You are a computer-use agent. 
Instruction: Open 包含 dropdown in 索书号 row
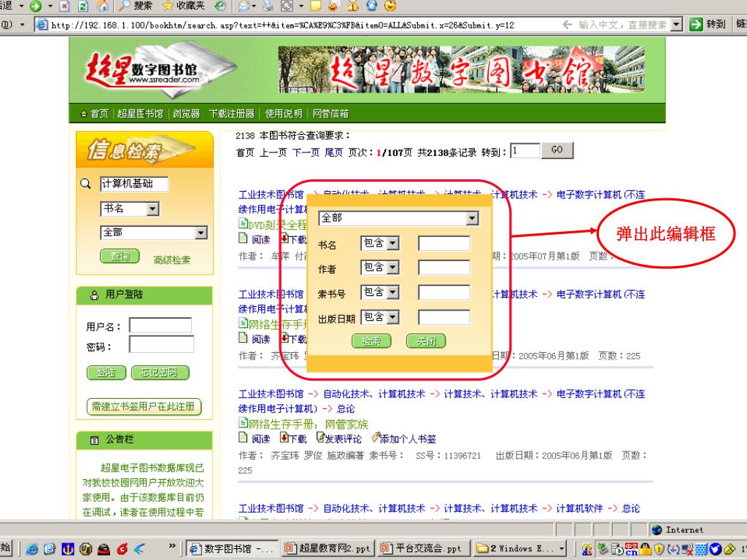point(392,292)
